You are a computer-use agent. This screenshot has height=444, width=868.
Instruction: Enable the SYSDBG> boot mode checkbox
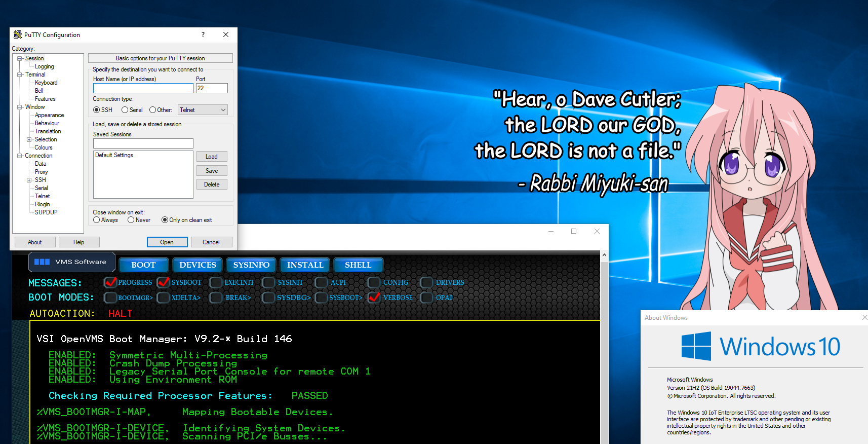268,298
